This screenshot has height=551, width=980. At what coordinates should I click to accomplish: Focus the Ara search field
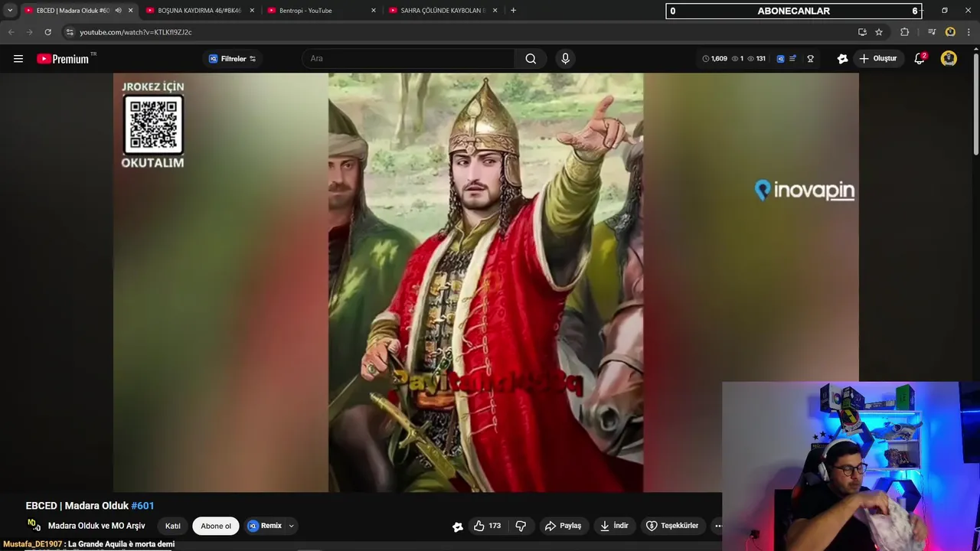coord(410,59)
